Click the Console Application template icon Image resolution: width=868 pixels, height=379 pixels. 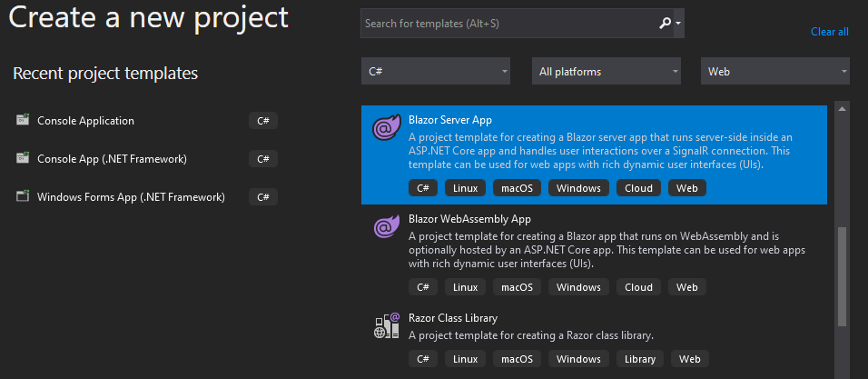(x=23, y=121)
